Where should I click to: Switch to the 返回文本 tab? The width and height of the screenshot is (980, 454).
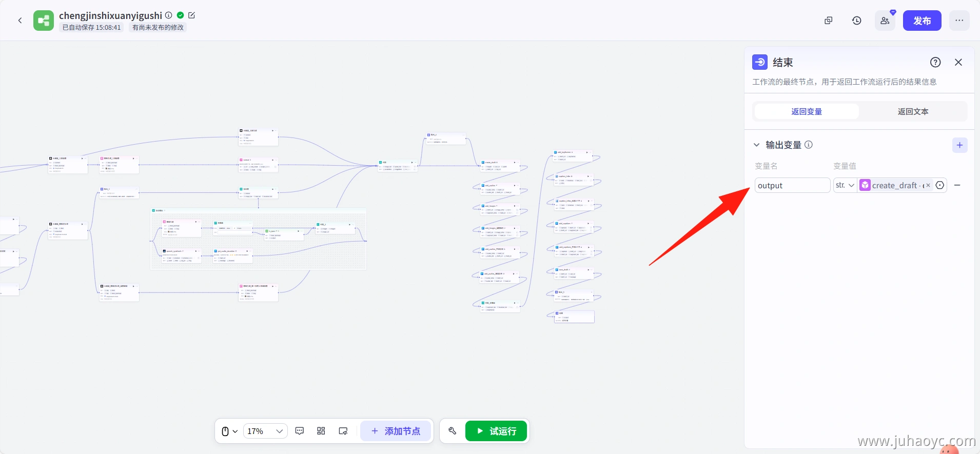click(x=913, y=111)
